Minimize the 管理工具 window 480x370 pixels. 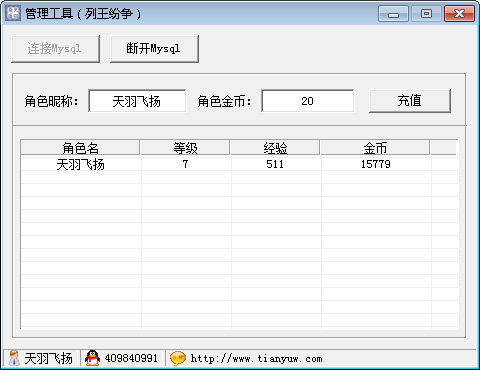coord(393,14)
